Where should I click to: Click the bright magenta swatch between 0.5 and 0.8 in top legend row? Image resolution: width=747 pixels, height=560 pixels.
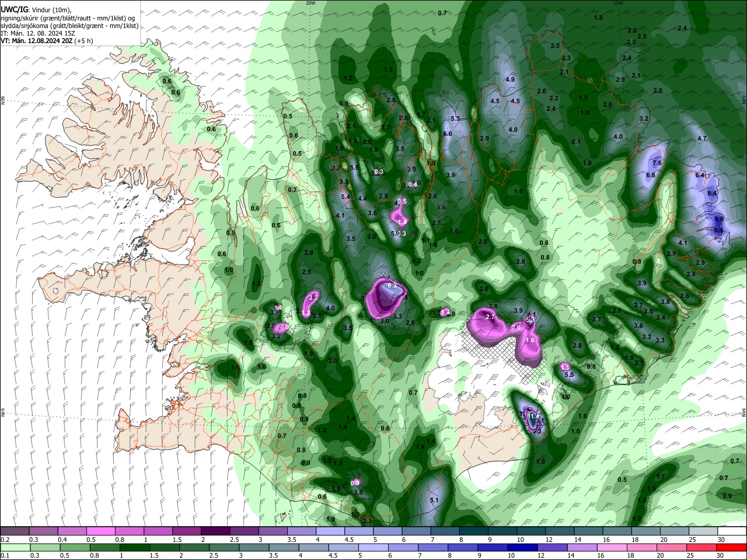[x=100, y=531]
